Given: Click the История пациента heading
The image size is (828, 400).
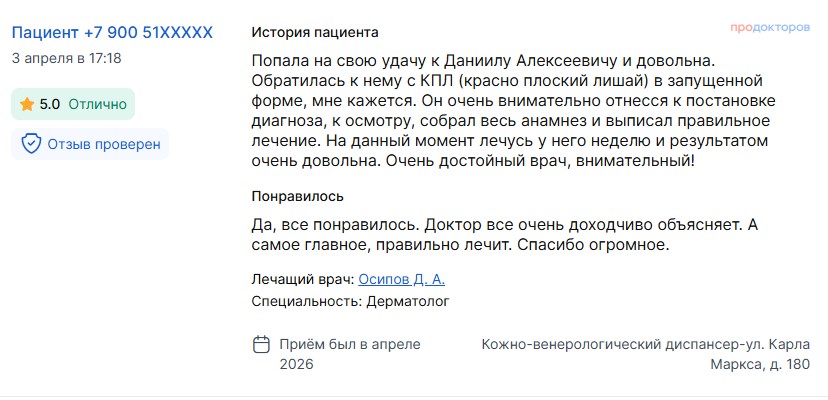Looking at the screenshot, I should pyautogui.click(x=315, y=33).
